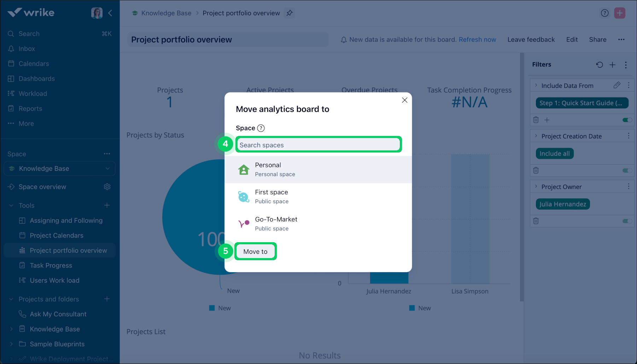Click the Refresh now link

point(477,39)
